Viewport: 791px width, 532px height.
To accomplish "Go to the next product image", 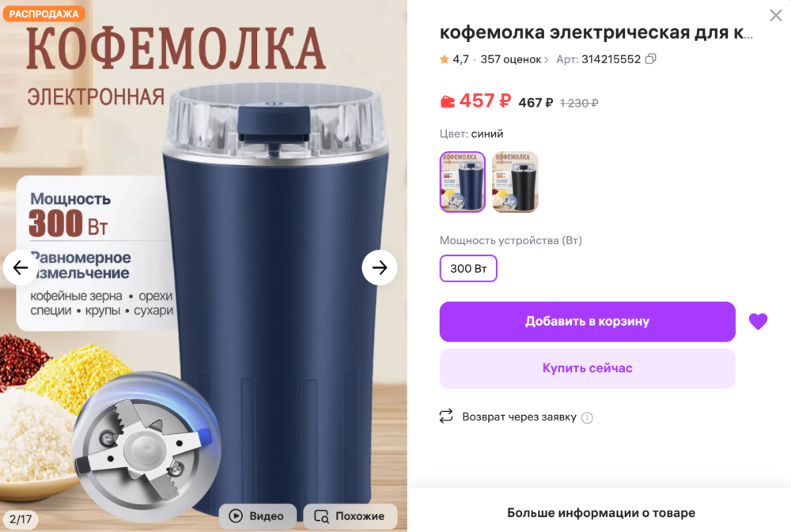I will click(x=380, y=267).
